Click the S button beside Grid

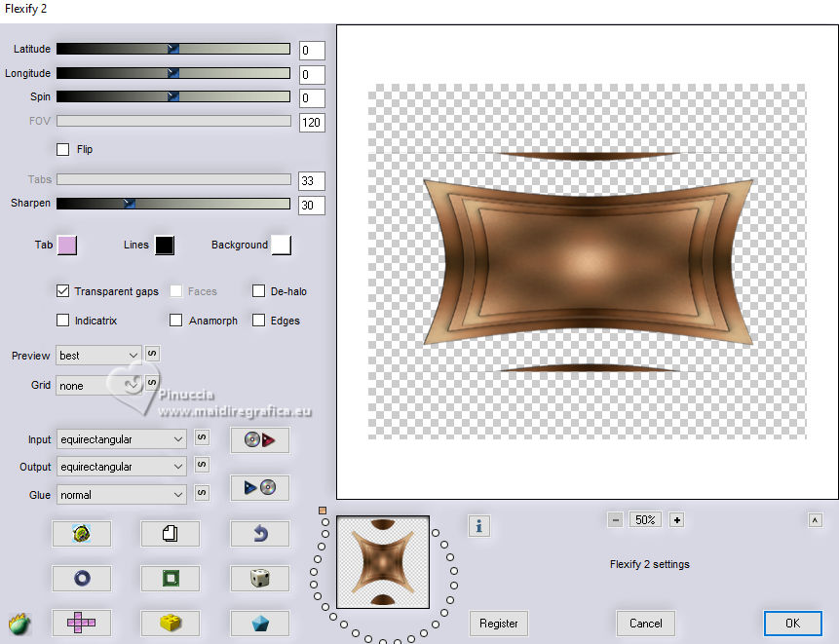pos(152,383)
